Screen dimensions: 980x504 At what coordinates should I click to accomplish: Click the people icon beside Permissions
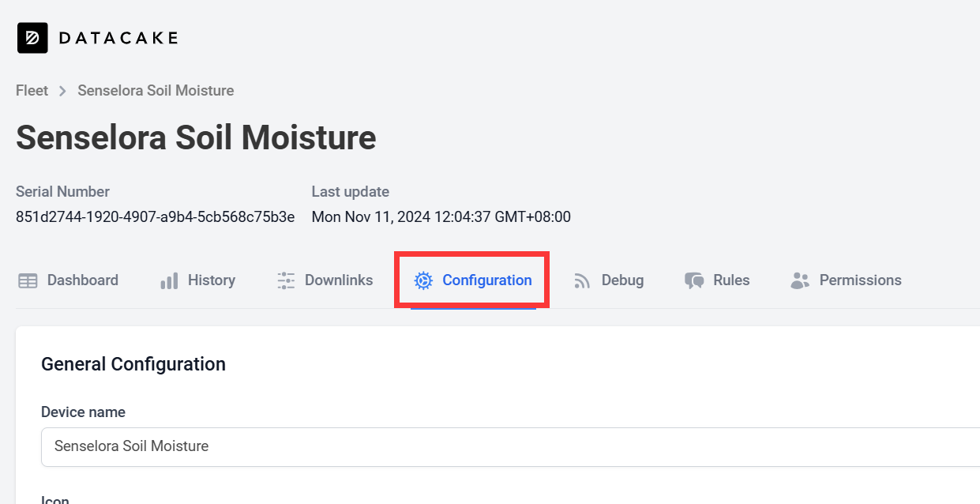tap(800, 280)
